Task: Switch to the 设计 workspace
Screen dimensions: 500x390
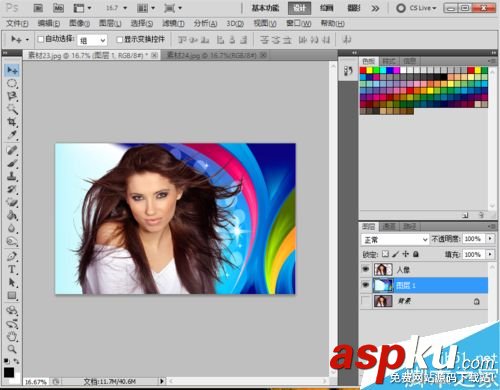Action: pos(299,8)
